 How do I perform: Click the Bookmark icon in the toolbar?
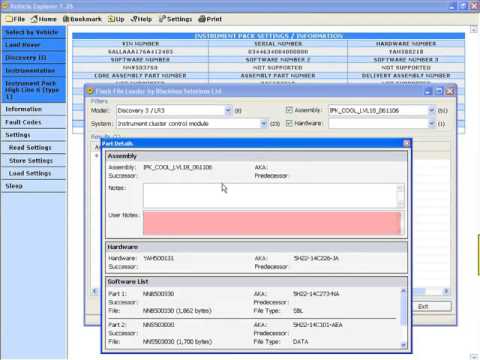pos(66,19)
